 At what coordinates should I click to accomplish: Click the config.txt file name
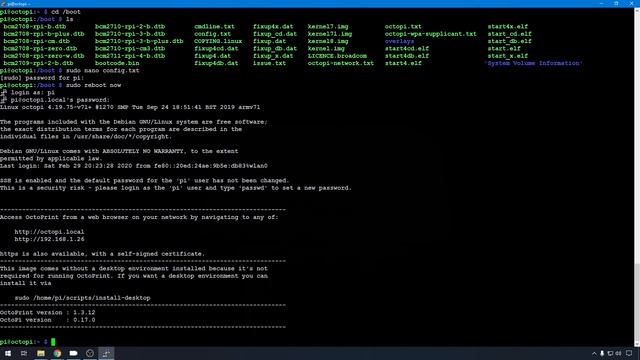[x=213, y=34]
